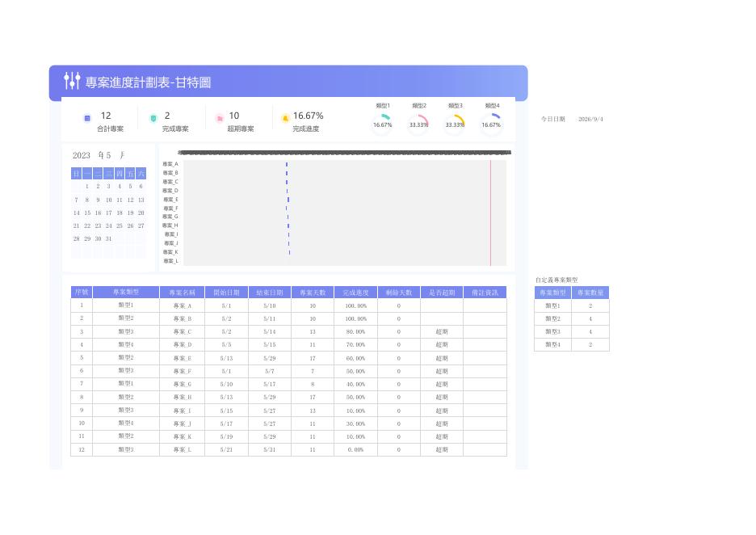
Task: Click the dark date axis above Gantt chart
Action: point(345,153)
